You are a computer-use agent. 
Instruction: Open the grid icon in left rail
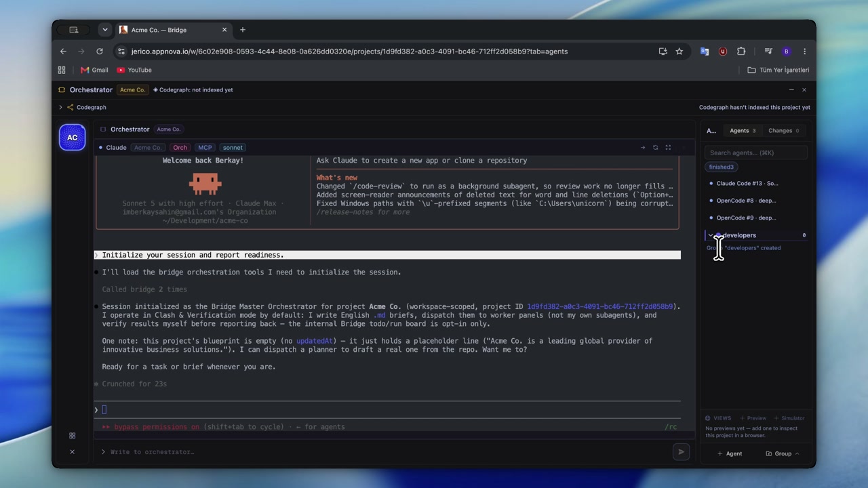point(72,435)
